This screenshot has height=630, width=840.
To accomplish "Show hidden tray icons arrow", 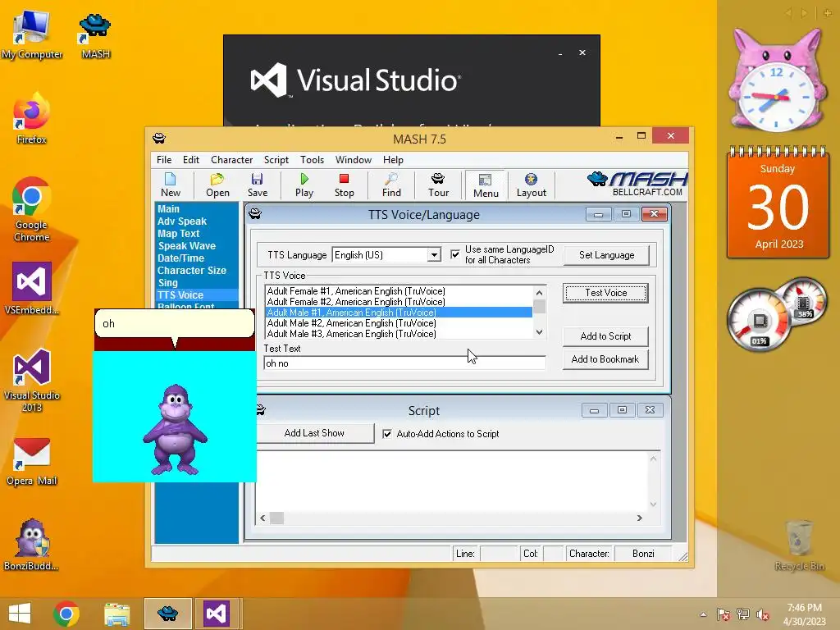I will [x=703, y=615].
